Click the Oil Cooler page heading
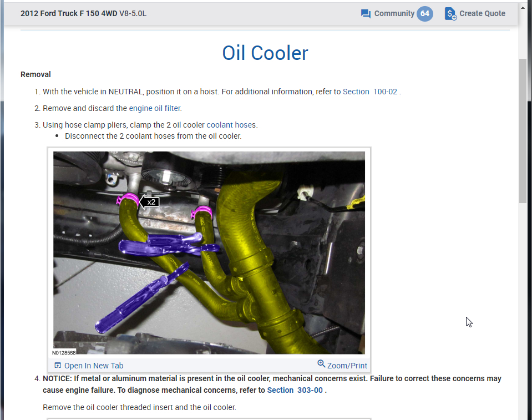Viewport: 532px width, 420px height. pyautogui.click(x=265, y=53)
